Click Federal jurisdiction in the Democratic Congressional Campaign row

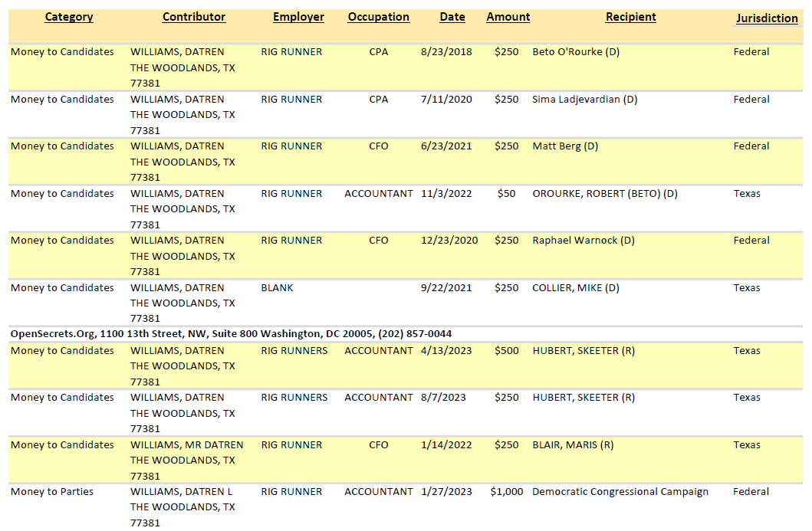click(751, 492)
